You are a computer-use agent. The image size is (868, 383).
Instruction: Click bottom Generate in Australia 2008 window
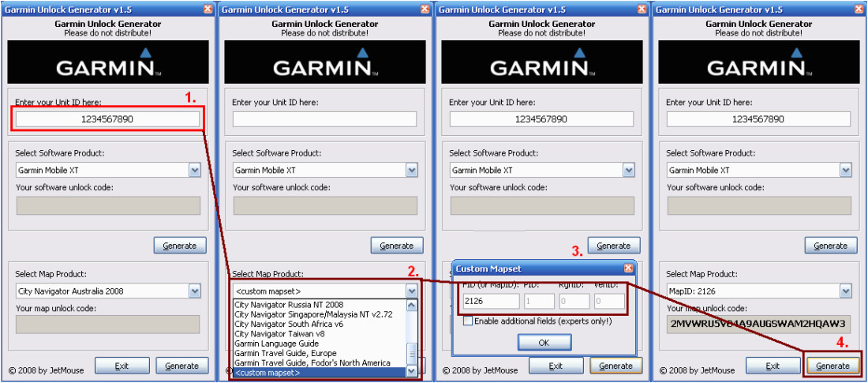click(182, 366)
